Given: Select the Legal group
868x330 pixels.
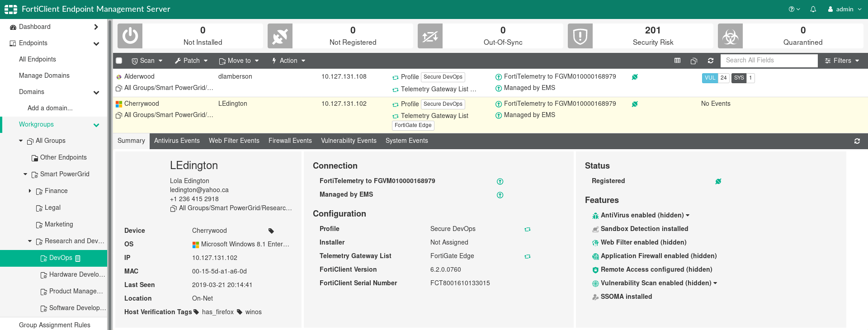Looking at the screenshot, I should (48, 208).
